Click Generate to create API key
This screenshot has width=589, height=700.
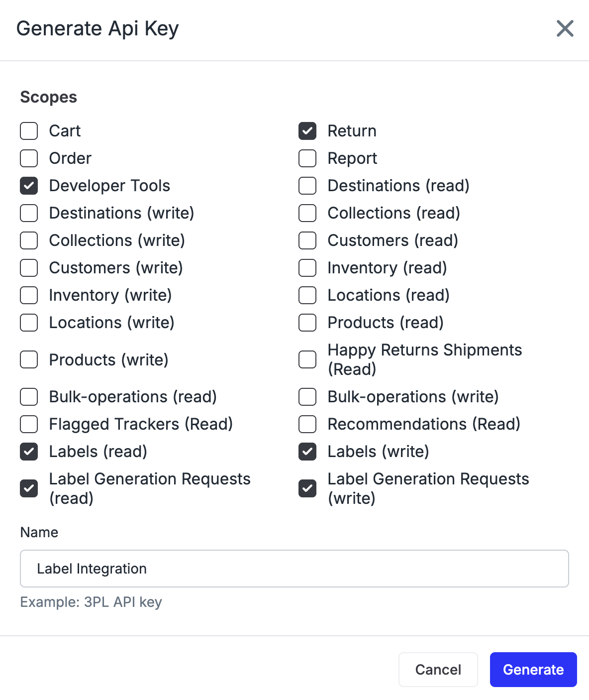533,670
